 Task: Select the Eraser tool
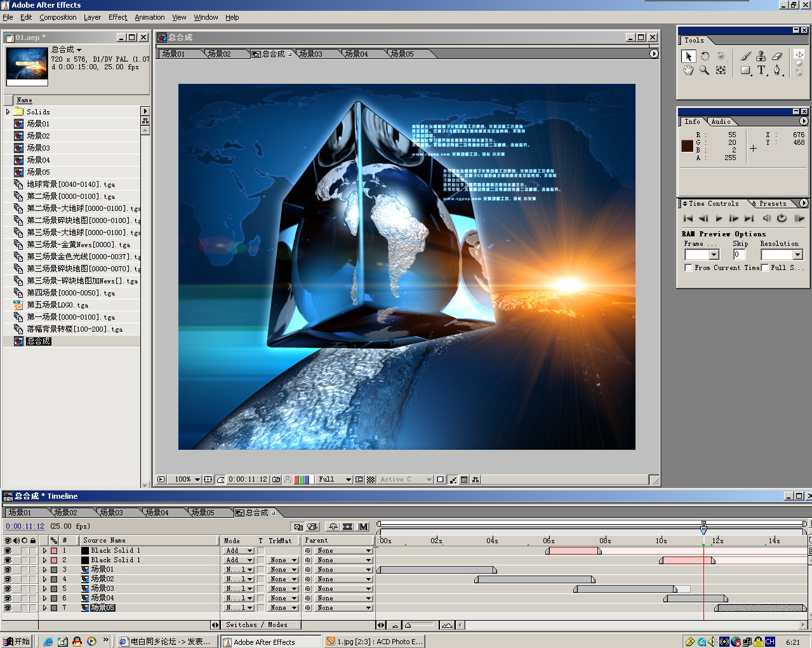click(x=776, y=57)
